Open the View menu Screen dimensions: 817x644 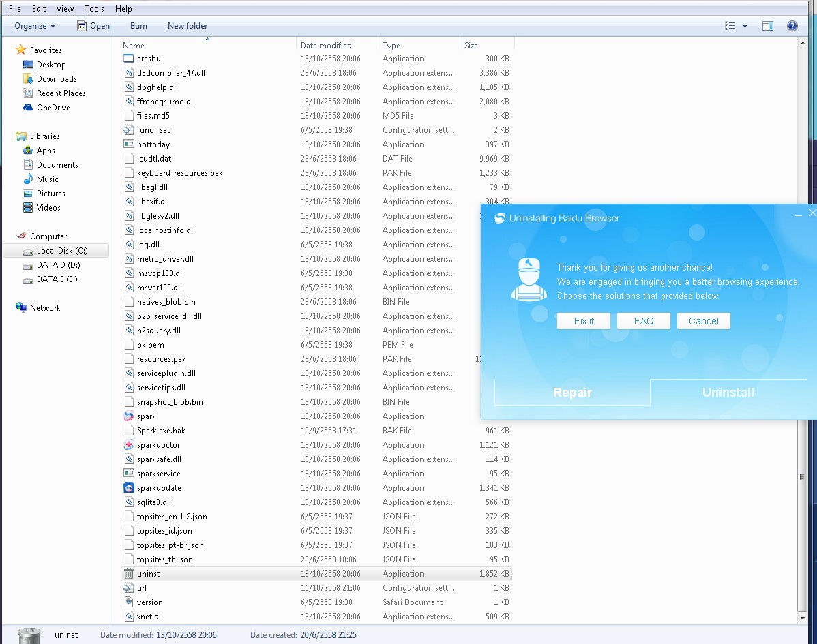point(65,9)
